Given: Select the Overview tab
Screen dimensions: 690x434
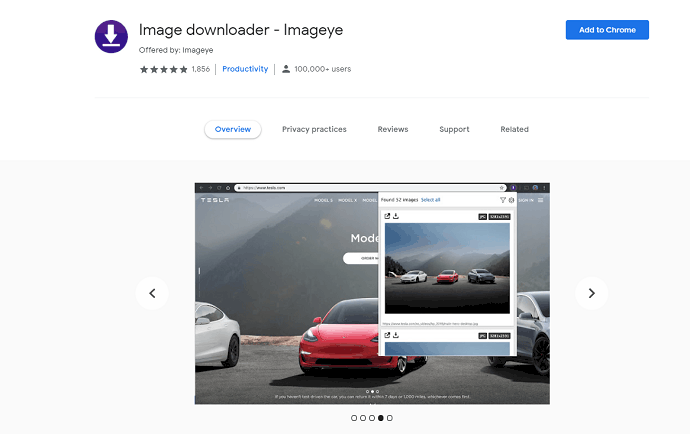Looking at the screenshot, I should click(x=233, y=129).
